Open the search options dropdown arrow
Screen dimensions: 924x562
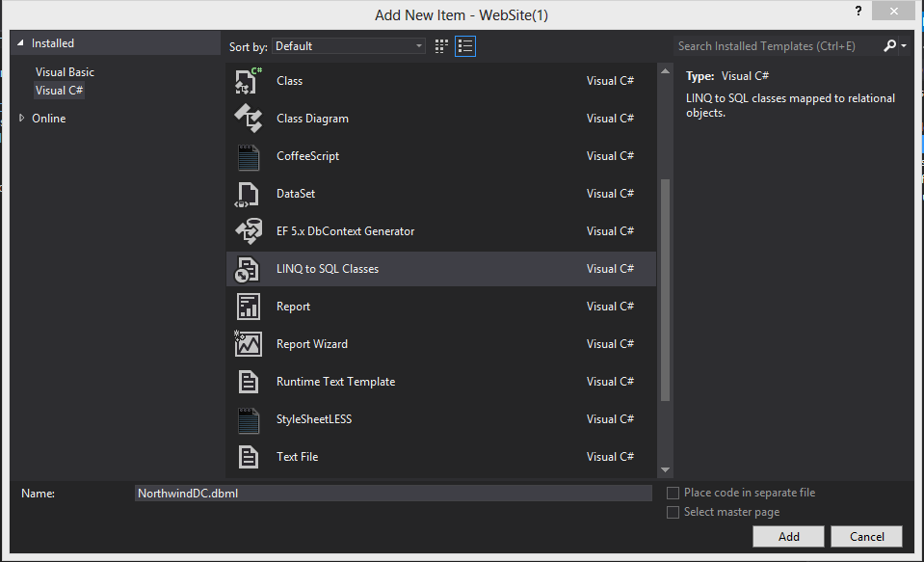tap(904, 46)
